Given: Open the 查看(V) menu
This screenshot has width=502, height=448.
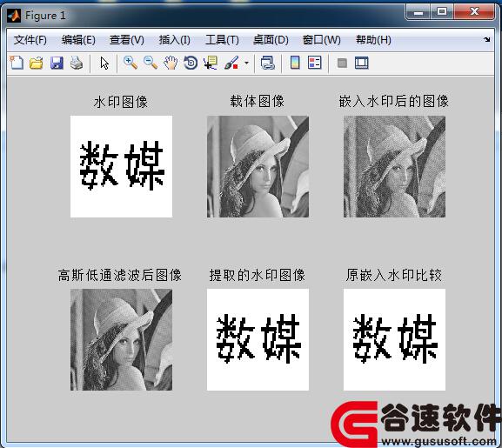Looking at the screenshot, I should [x=127, y=40].
